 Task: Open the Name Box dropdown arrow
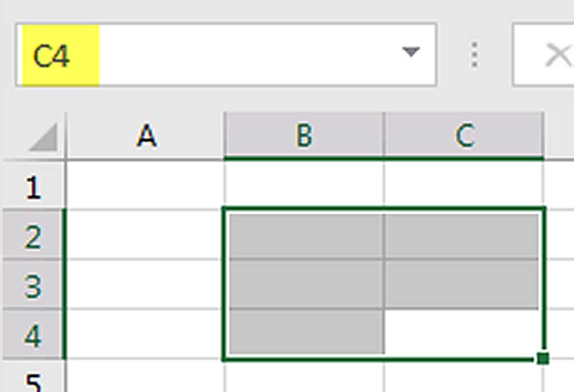[x=410, y=53]
